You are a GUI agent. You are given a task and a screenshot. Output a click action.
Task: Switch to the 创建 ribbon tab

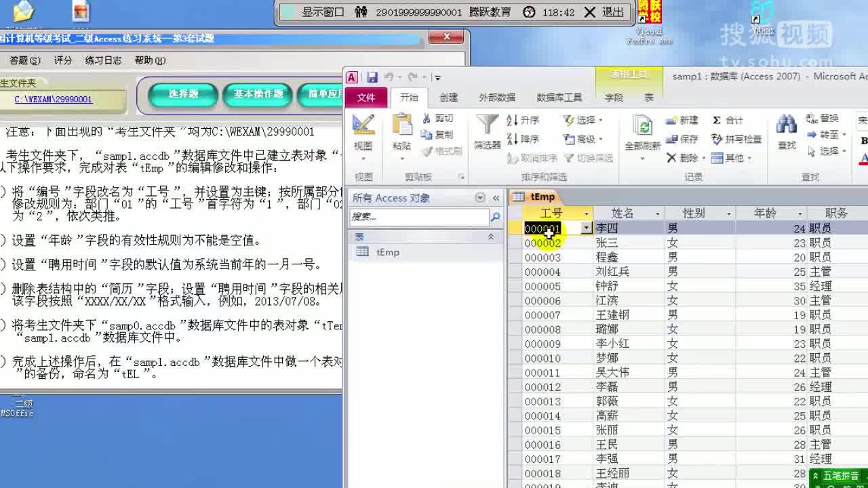click(450, 97)
